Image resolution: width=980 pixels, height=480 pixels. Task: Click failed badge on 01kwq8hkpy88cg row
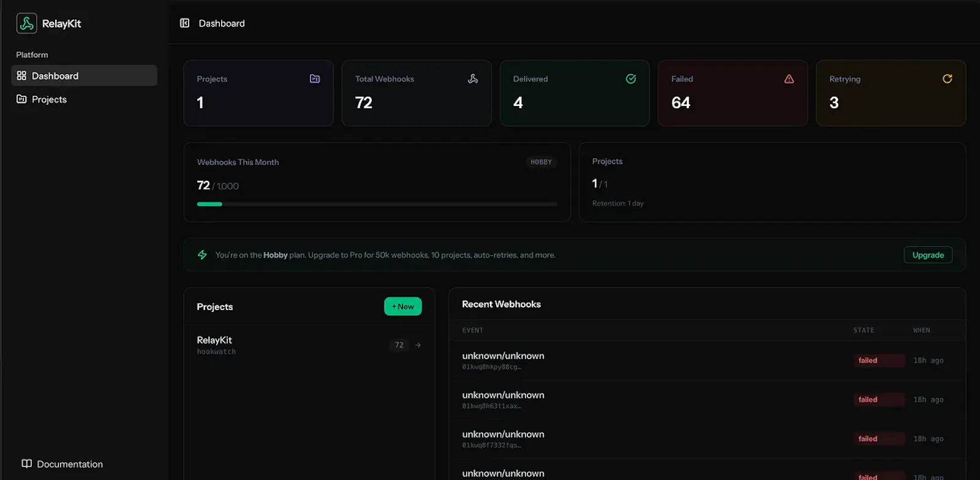tap(879, 360)
